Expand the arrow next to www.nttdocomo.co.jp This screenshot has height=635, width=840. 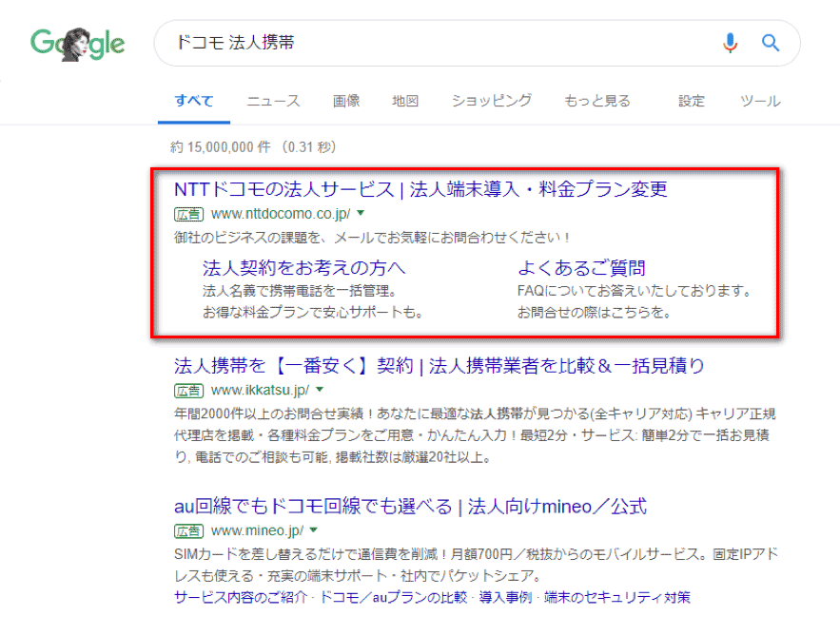pos(361,213)
